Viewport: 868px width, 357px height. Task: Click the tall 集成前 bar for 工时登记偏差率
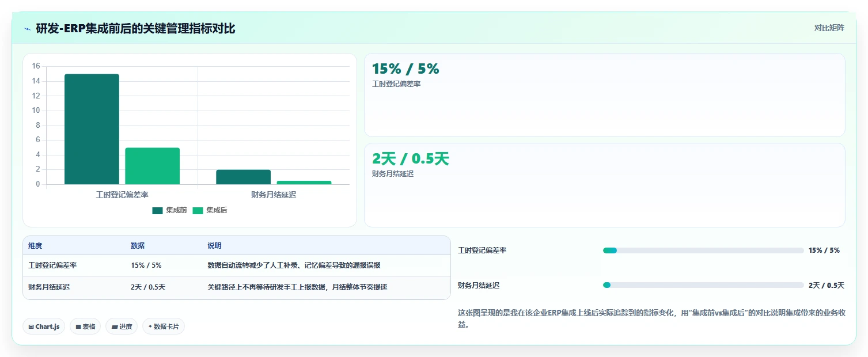point(92,129)
